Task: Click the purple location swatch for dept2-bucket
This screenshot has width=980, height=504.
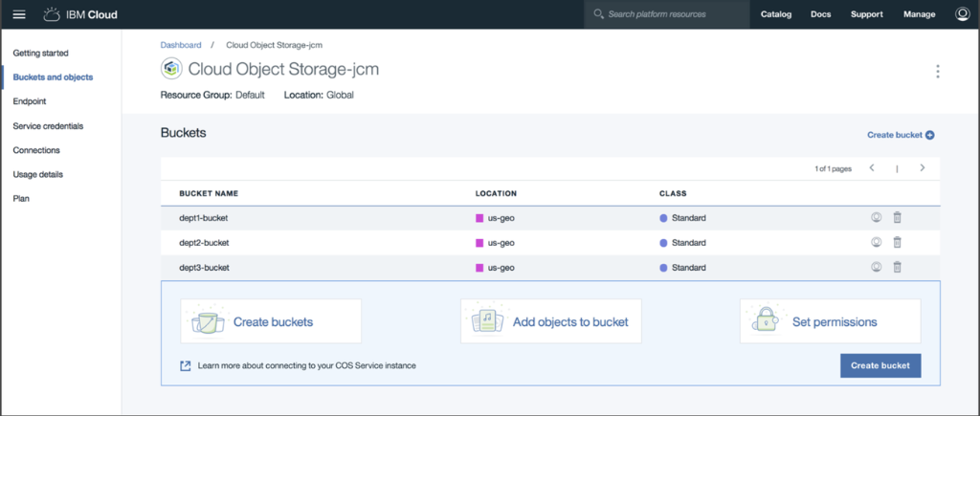Action: coord(479,243)
